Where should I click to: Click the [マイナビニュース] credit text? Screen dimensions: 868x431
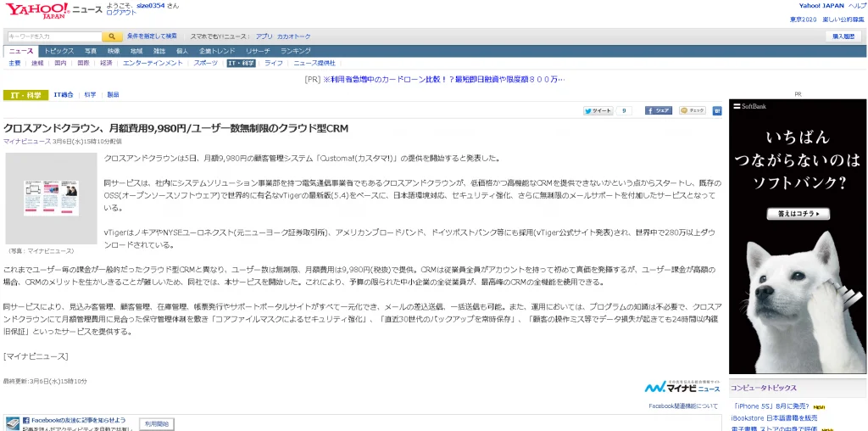(36, 356)
